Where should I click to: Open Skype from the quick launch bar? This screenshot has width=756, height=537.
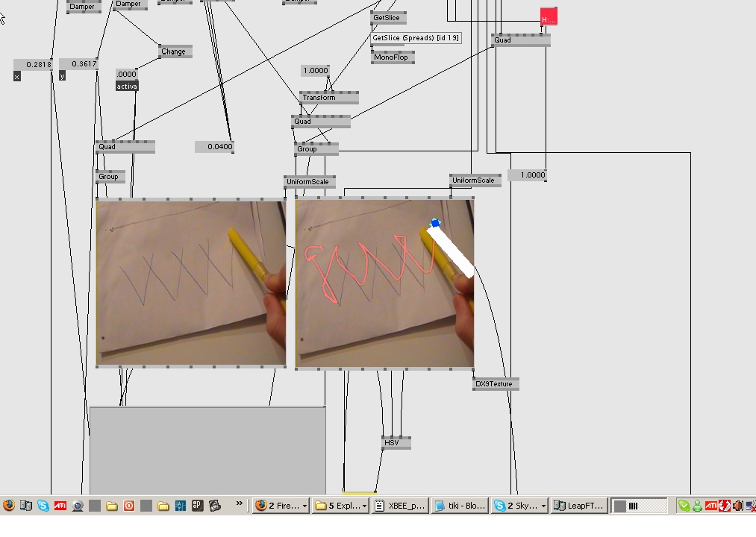coord(43,506)
